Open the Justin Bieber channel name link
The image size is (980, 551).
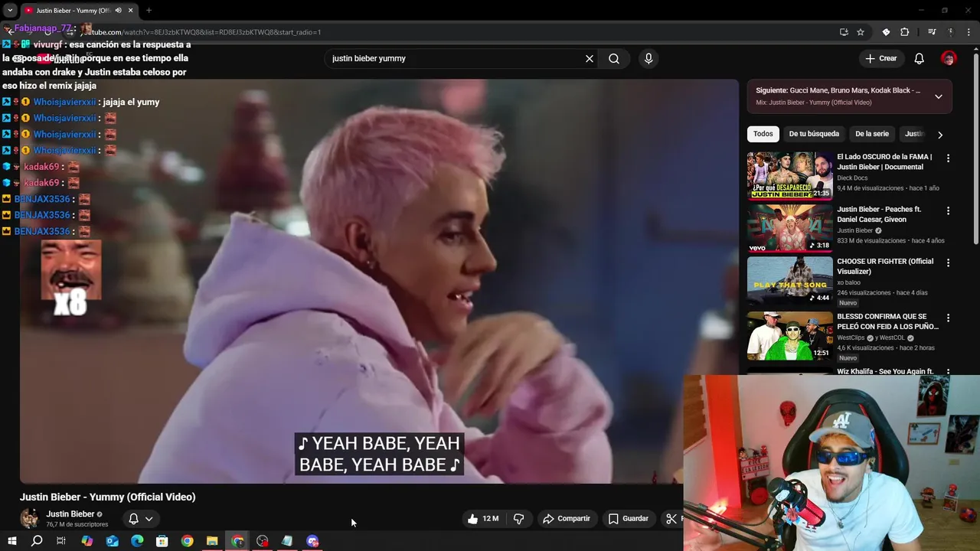pyautogui.click(x=70, y=514)
